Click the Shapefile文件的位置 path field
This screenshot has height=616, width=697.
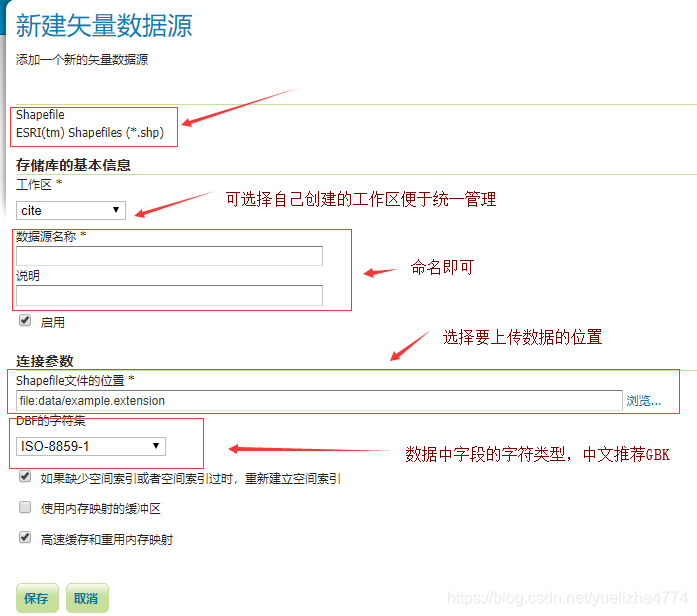pyautogui.click(x=319, y=400)
